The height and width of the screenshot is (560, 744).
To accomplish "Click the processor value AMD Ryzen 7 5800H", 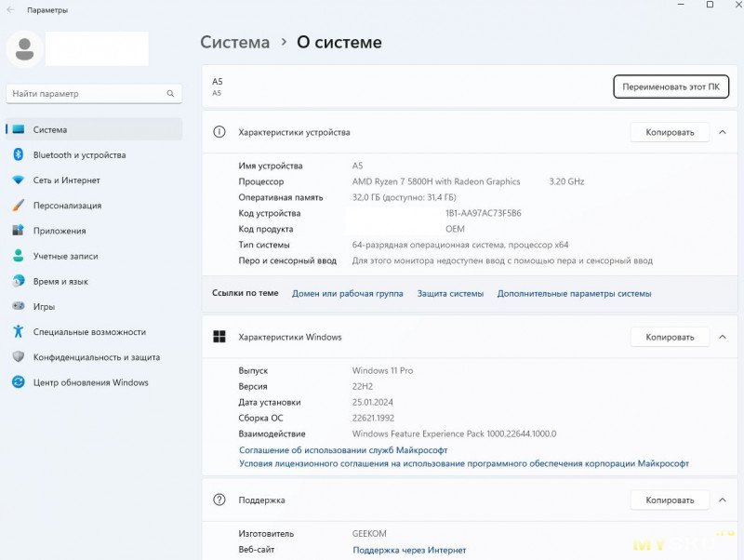I will 436,181.
